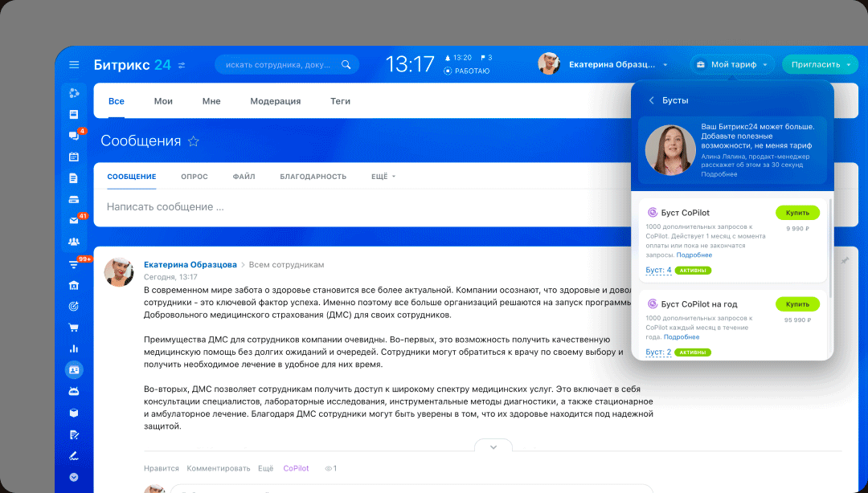
Task: Click Екатерина Образцова avatar in post
Action: point(119,271)
